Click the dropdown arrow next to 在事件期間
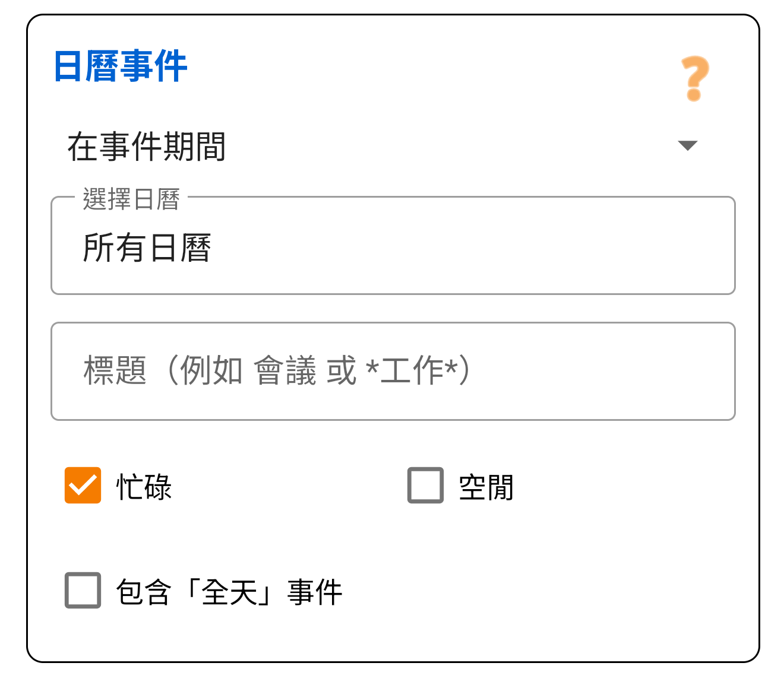Screen dimensions: 784x685 pyautogui.click(x=687, y=145)
